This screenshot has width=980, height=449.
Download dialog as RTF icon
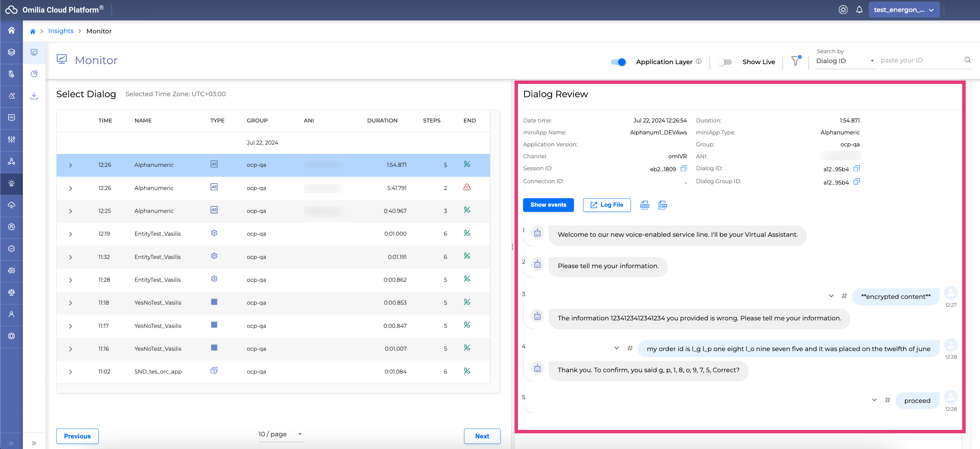tap(662, 205)
